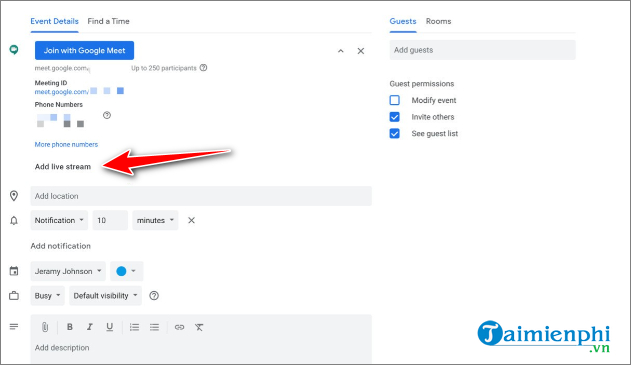Insert a link in description
631x365 pixels.
[x=179, y=327]
